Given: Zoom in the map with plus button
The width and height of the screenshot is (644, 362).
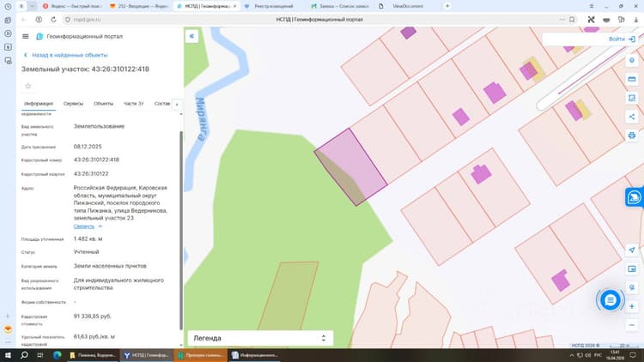Looking at the screenshot, I should (x=632, y=306).
